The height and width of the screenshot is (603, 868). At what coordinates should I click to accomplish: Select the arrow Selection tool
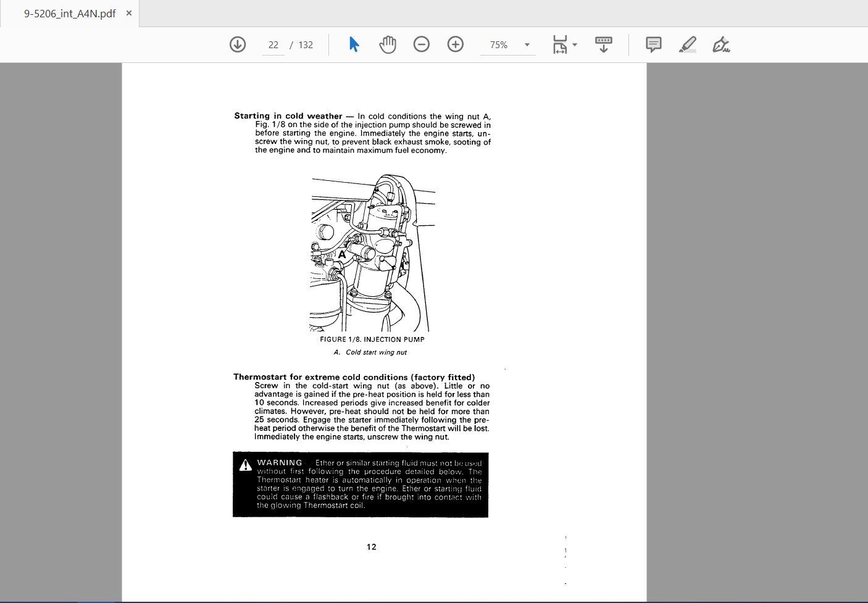[354, 44]
